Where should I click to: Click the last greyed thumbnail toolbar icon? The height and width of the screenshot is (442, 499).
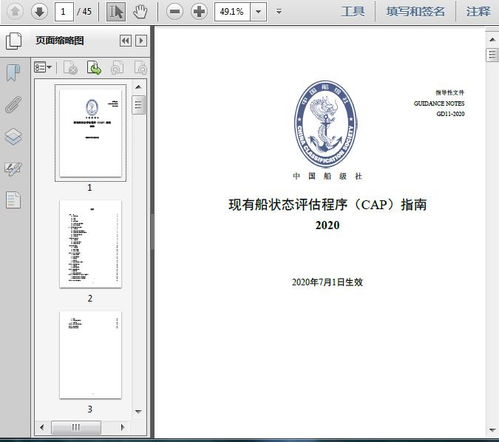[140, 67]
